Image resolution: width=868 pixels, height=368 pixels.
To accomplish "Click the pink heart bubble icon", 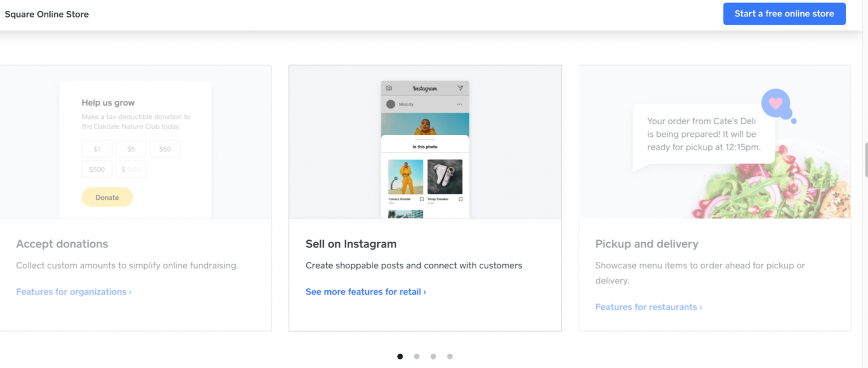I will tap(776, 103).
